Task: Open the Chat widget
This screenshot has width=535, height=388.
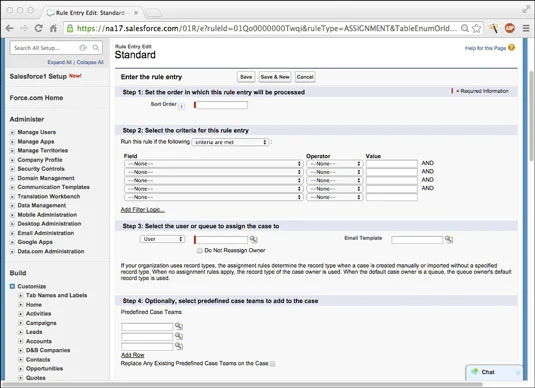Action: click(494, 372)
